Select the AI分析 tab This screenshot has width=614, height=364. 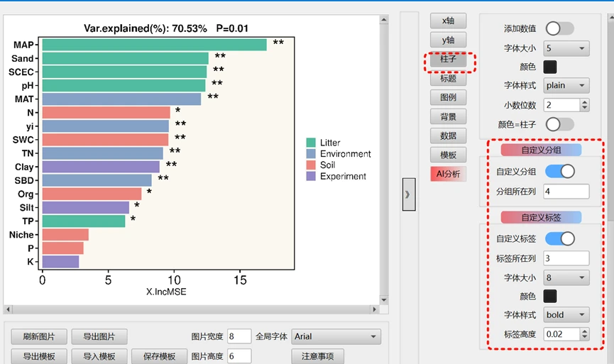448,174
